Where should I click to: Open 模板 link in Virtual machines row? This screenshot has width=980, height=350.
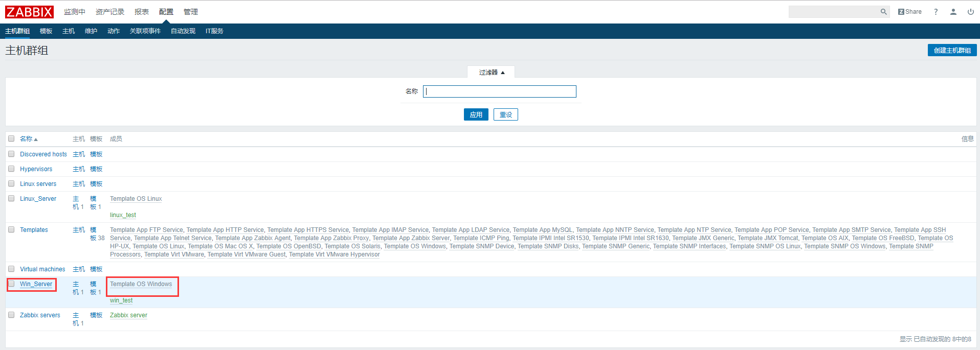click(96, 269)
